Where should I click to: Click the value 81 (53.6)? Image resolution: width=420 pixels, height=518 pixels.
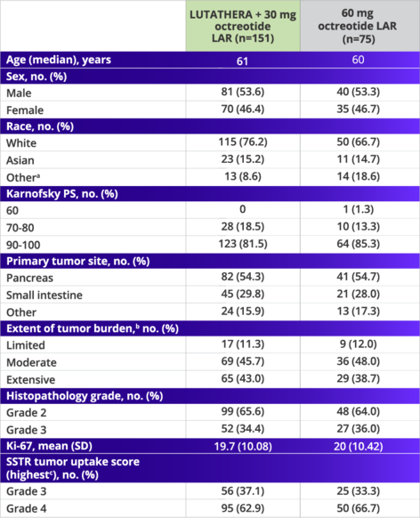[x=243, y=92]
